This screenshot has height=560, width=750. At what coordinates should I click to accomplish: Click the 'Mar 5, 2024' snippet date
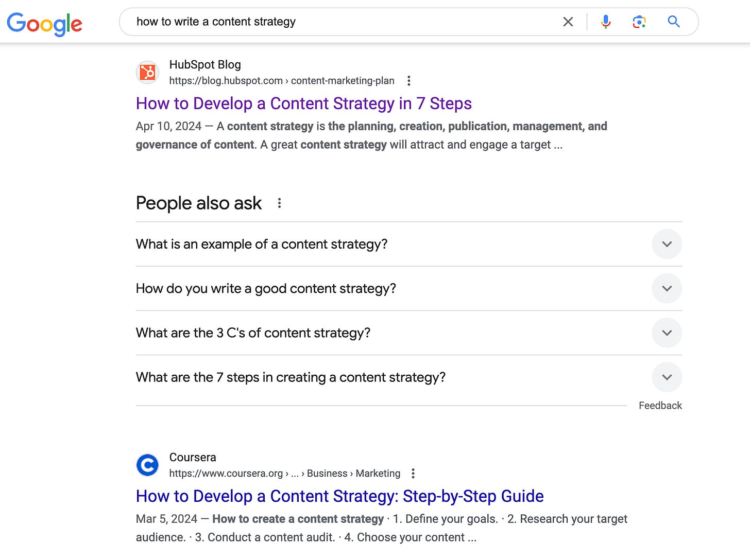tap(166, 519)
